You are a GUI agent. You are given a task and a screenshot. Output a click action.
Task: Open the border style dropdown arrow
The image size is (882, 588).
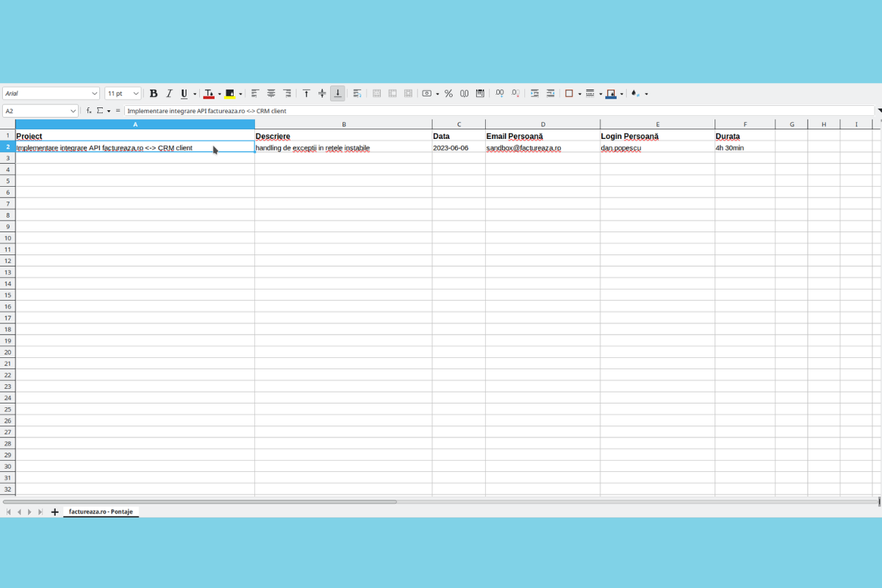(600, 93)
